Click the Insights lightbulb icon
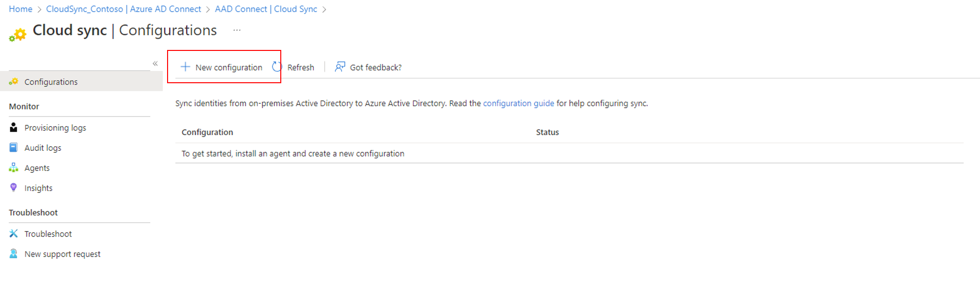Image resolution: width=980 pixels, height=304 pixels. tap(14, 187)
